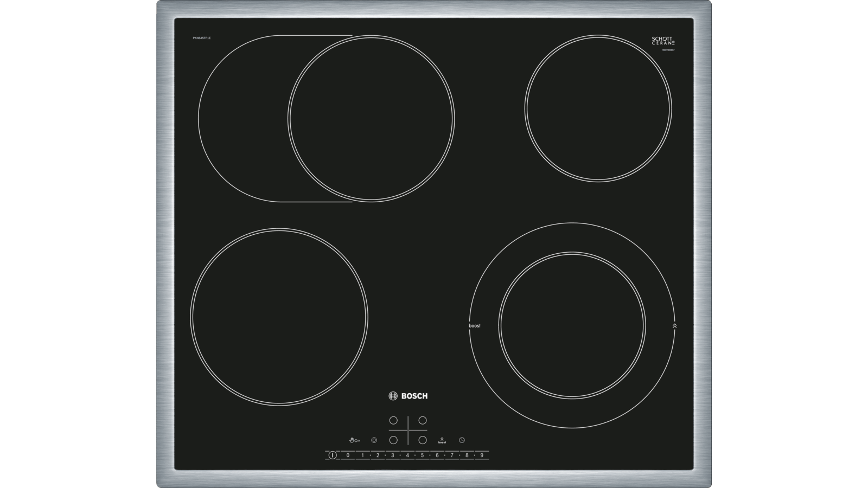Set heat level to 0 on slider
This screenshot has height=488, width=868.
pyautogui.click(x=348, y=455)
